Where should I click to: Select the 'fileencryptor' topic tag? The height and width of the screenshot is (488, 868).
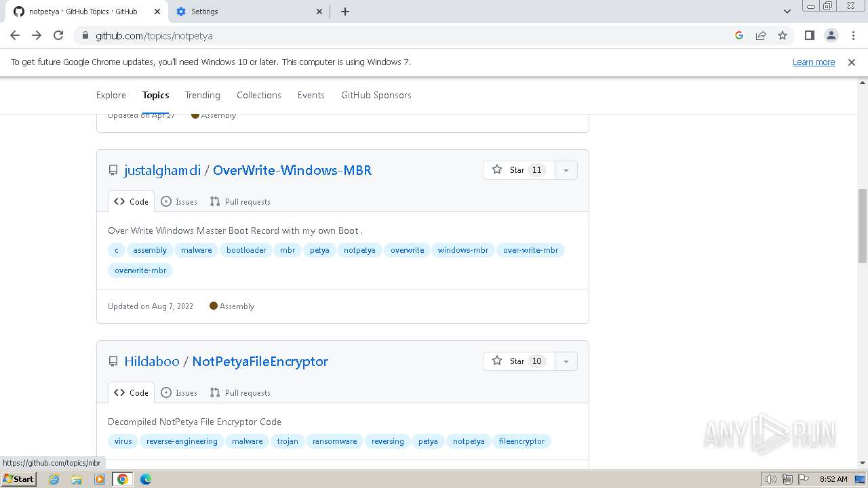pyautogui.click(x=521, y=441)
